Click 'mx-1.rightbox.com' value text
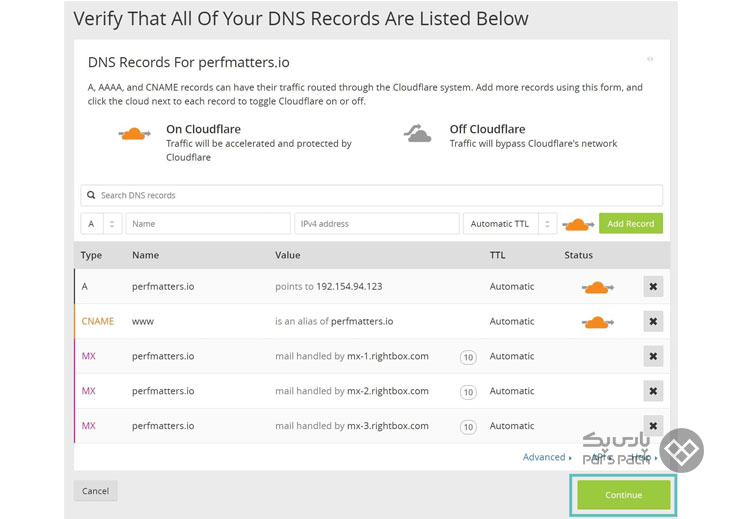The image size is (750, 519). pos(388,356)
